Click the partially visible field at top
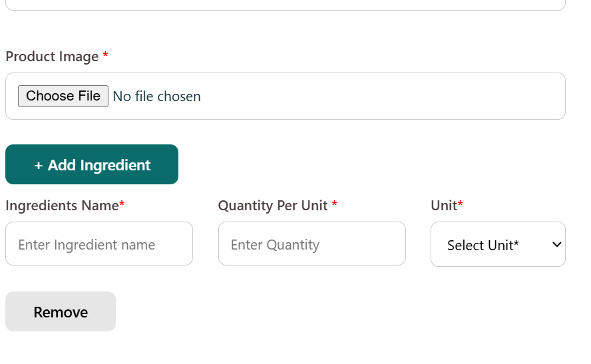591x364 pixels. click(286, 5)
